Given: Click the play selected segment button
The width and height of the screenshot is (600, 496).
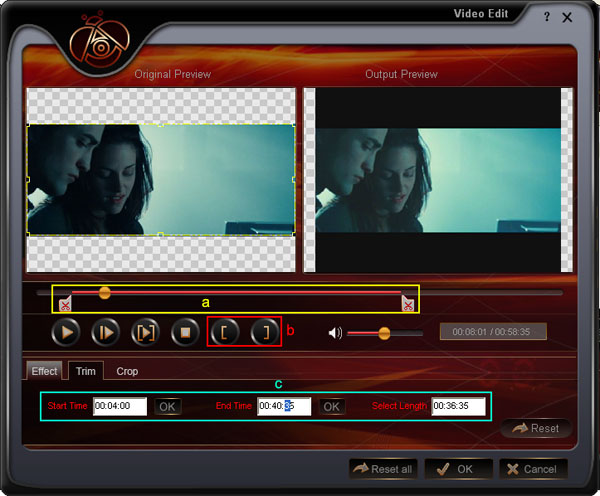Looking at the screenshot, I should click(144, 332).
